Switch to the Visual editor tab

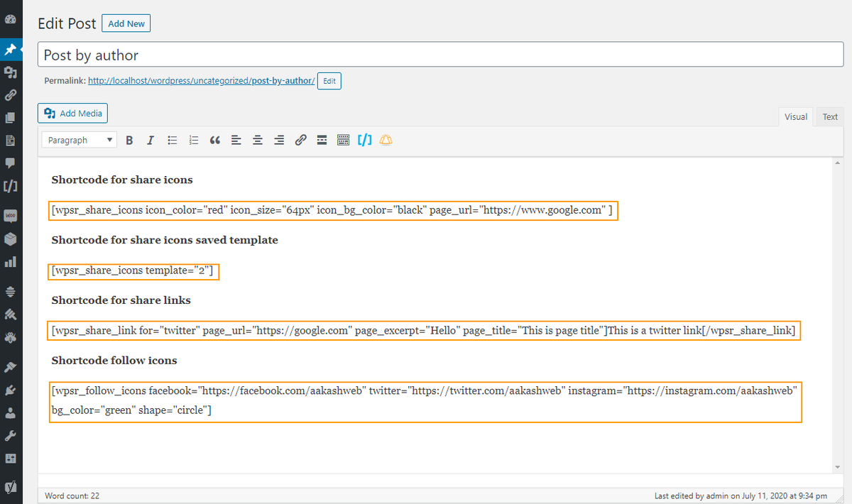796,117
